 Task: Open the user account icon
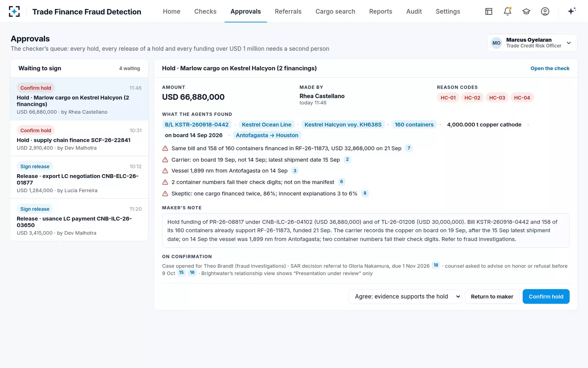pyautogui.click(x=545, y=11)
